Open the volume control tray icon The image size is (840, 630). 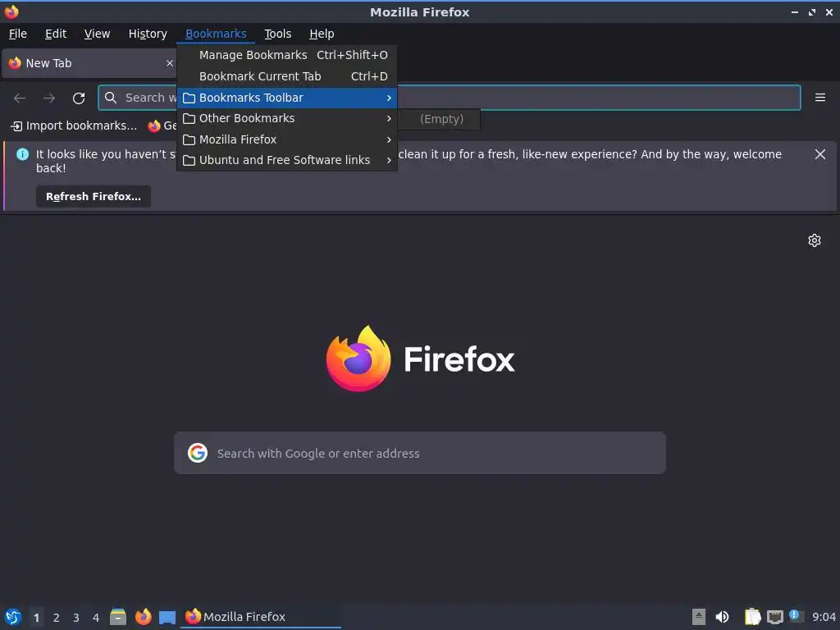point(722,617)
